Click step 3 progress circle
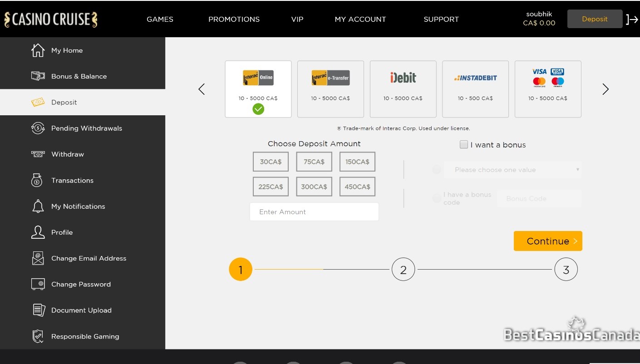 click(x=566, y=270)
